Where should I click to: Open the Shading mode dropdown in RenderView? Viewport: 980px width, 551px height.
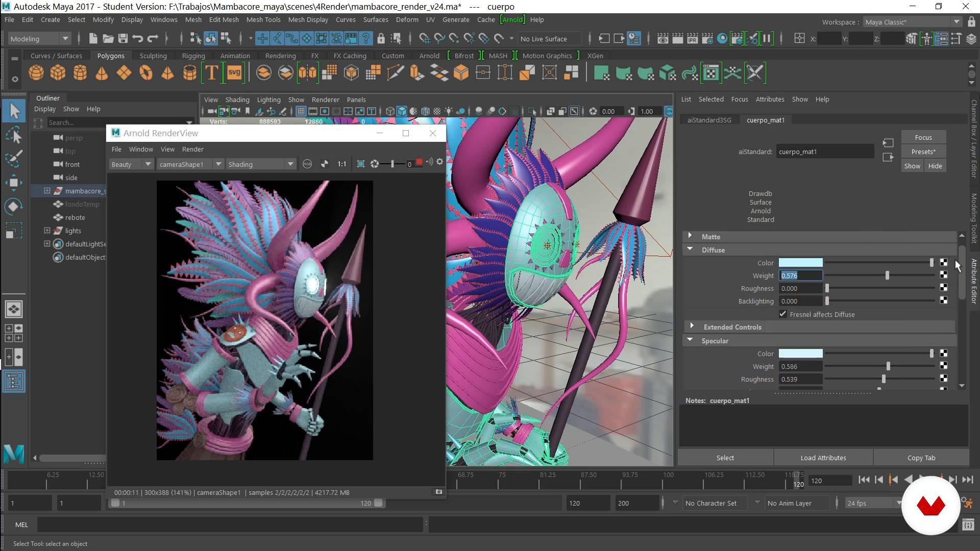click(x=261, y=164)
